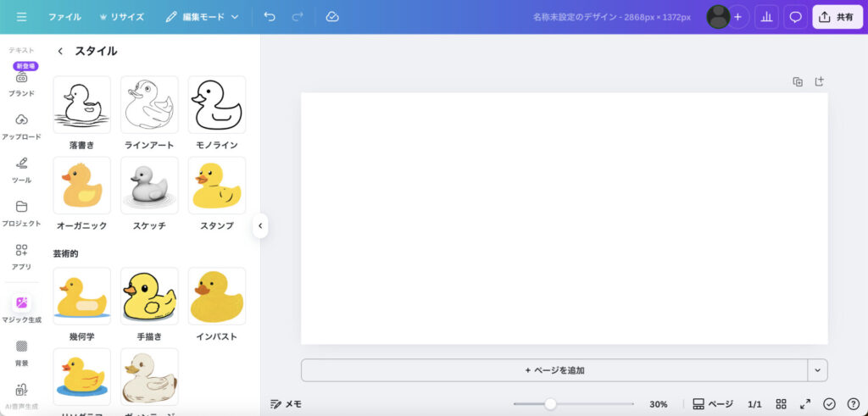
Task: Open the ファイル menu
Action: (x=64, y=17)
